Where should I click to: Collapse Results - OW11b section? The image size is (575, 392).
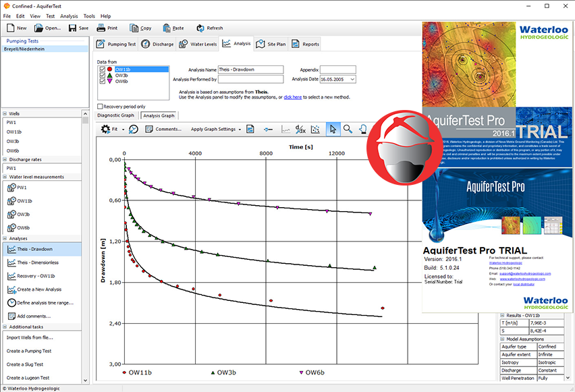click(x=502, y=315)
